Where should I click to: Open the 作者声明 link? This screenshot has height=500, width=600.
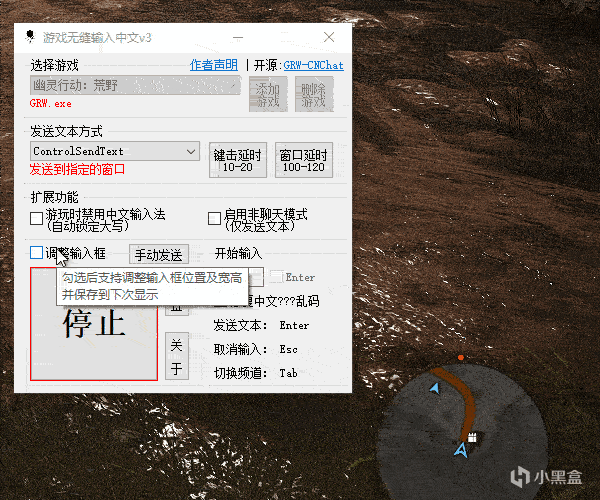point(214,65)
